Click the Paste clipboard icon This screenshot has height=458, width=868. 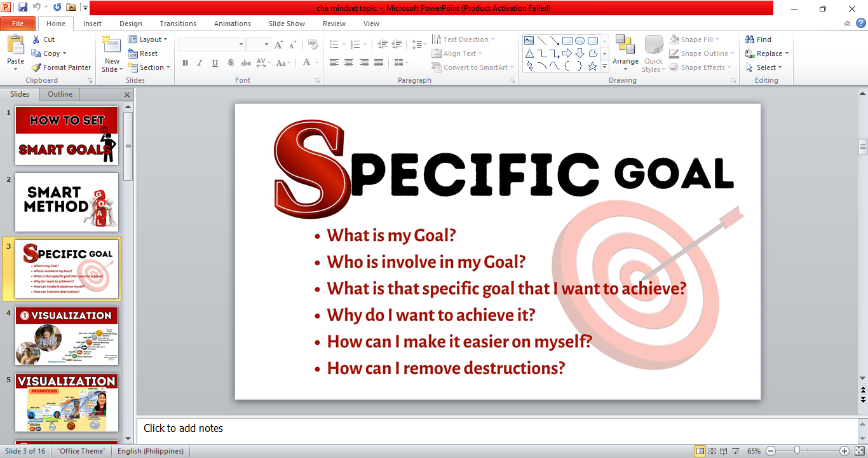[15, 45]
